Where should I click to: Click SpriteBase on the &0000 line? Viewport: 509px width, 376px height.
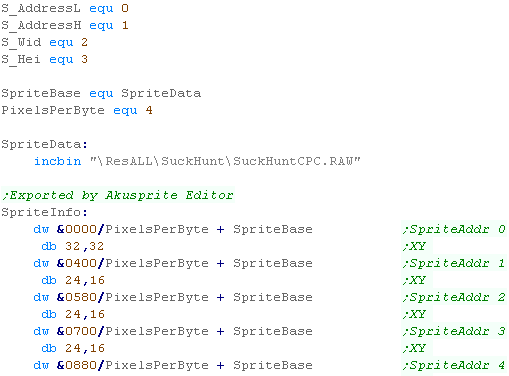click(273, 229)
